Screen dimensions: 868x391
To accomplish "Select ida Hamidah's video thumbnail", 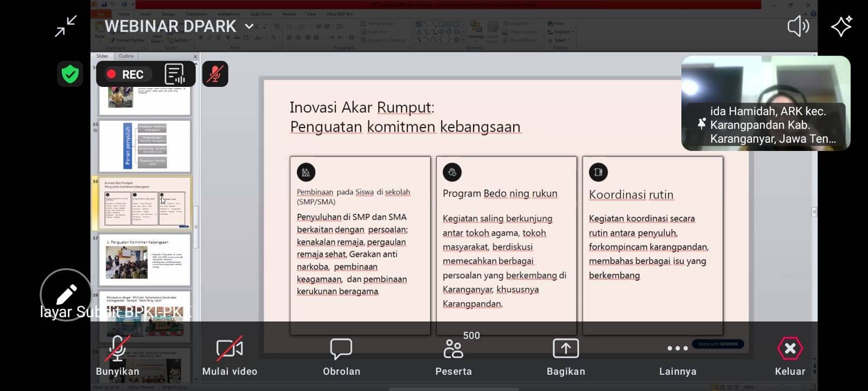I will pyautogui.click(x=765, y=103).
